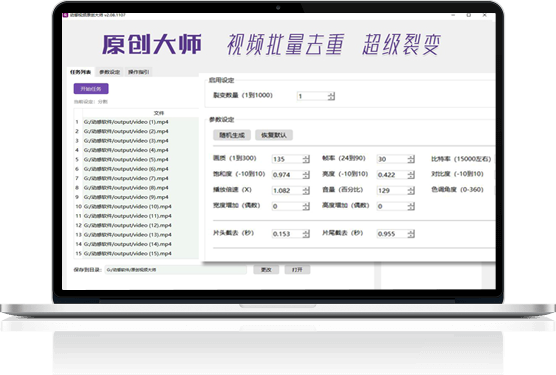Image resolution: width=556 pixels, height=375 pixels.
Task: Click the 打开 button beside save directory
Action: tap(297, 270)
